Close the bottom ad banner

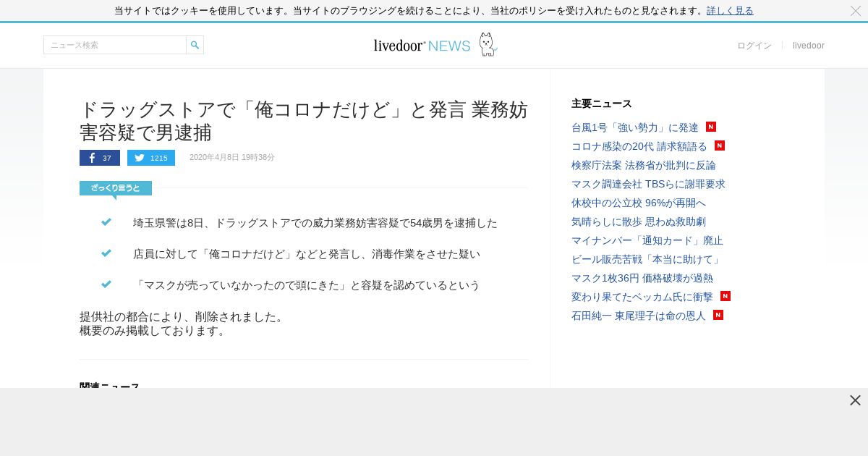pos(855,400)
